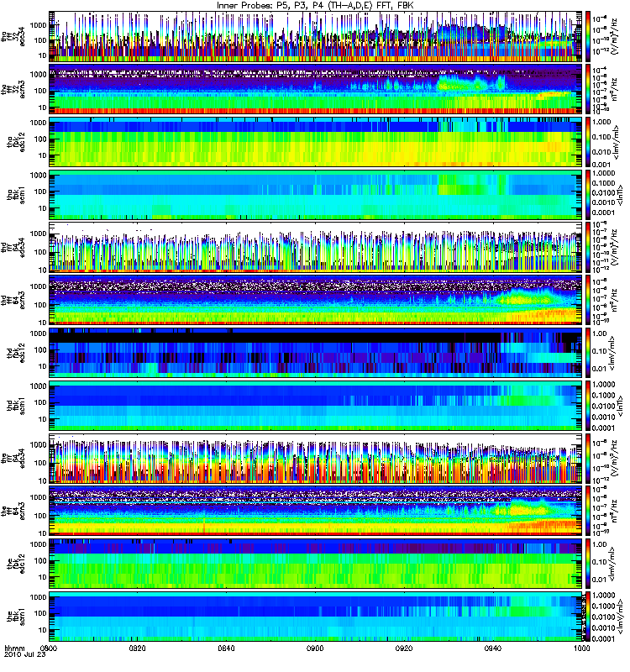The image size is (630, 672).
Task: Click the nT²/Hz unit label of tha scm3 colorbar
Action: (615, 89)
